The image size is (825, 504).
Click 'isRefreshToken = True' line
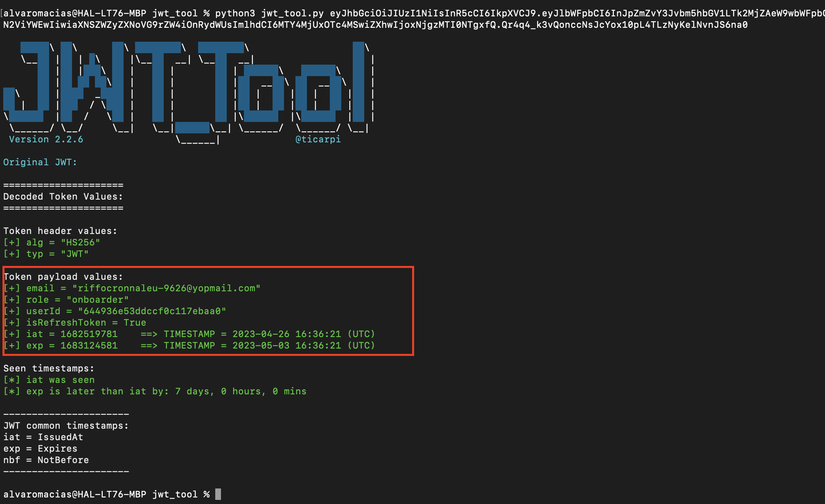74,323
